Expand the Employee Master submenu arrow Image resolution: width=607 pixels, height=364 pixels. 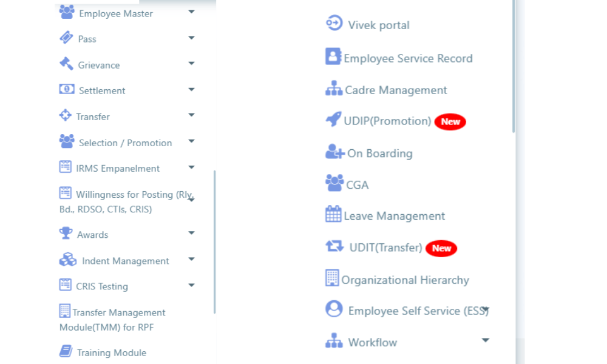pyautogui.click(x=191, y=12)
